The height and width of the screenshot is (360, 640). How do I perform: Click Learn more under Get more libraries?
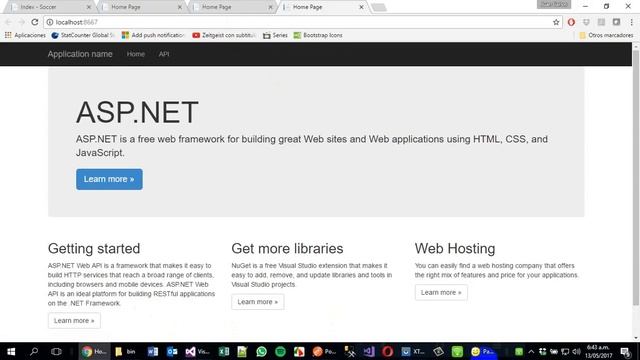click(x=258, y=302)
